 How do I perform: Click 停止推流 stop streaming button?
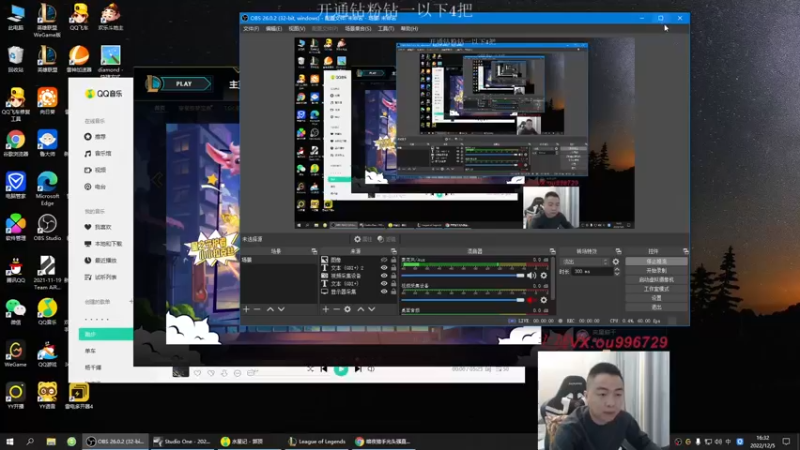coord(656,261)
